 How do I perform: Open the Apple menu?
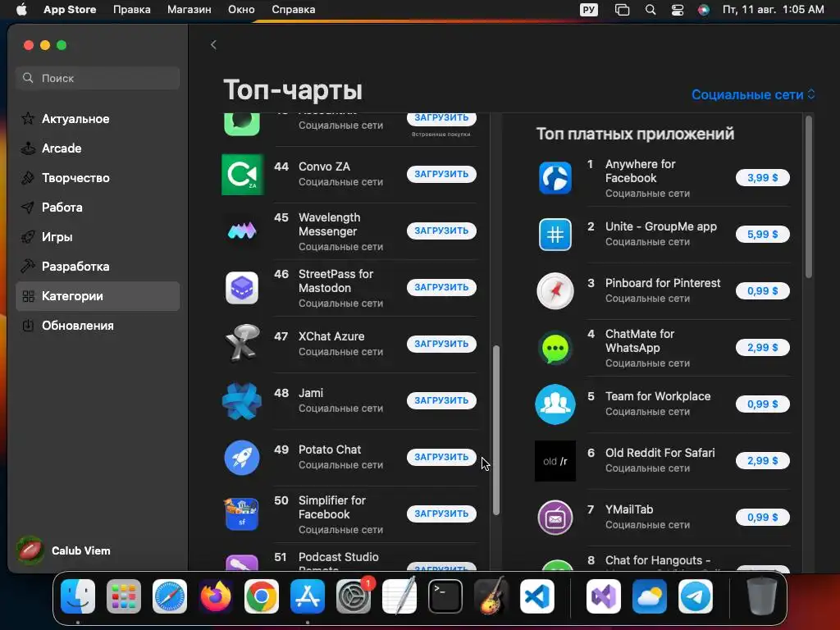point(21,10)
